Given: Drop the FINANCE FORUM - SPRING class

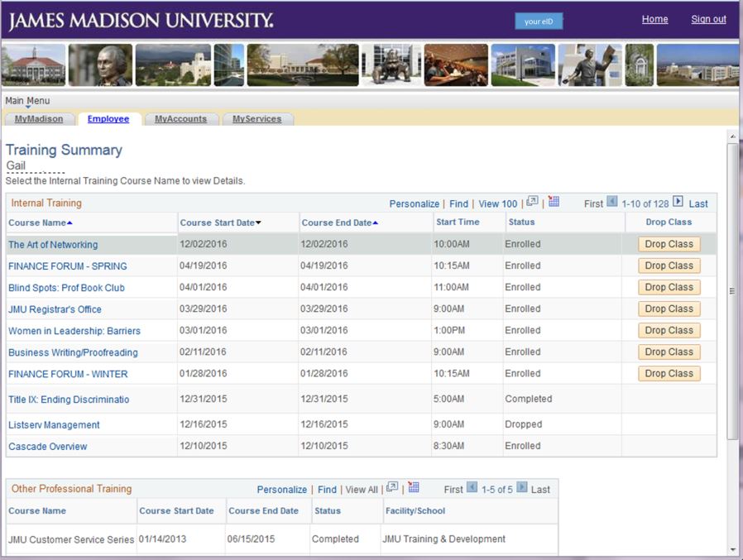Looking at the screenshot, I should click(669, 266).
